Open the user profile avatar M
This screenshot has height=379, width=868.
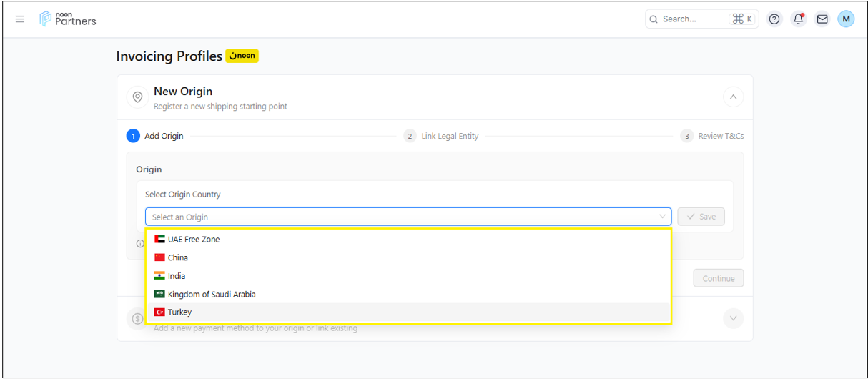[846, 19]
